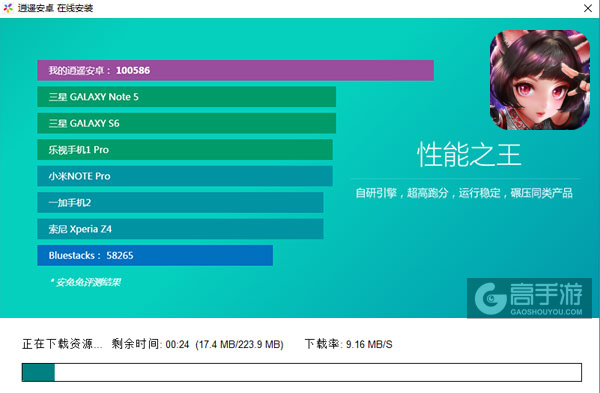Select the 乐视手机1 Pro bar

[185, 150]
